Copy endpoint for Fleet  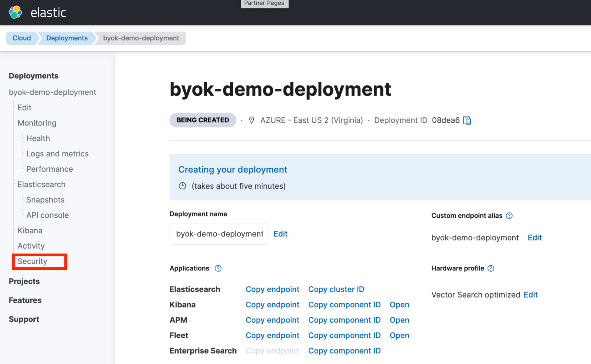coord(273,336)
